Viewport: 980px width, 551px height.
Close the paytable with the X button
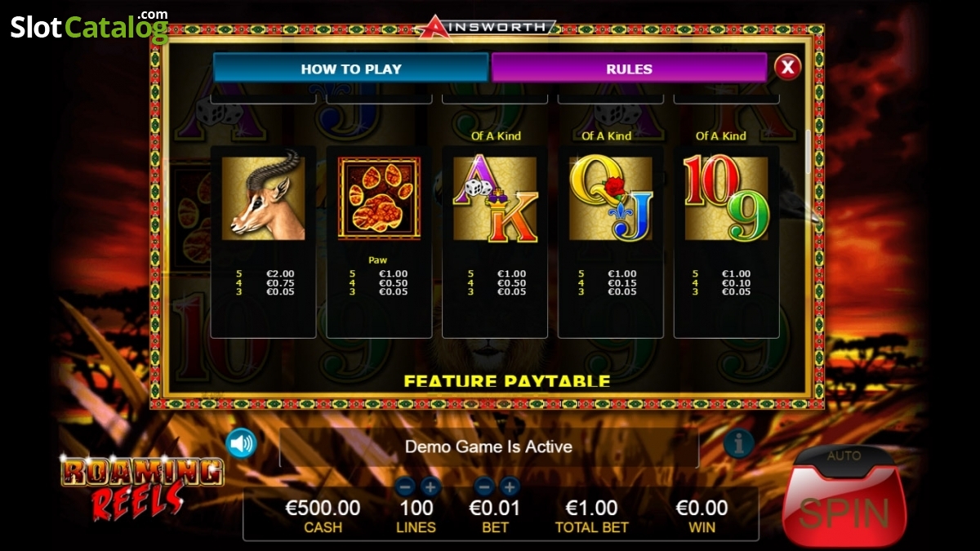click(x=787, y=67)
